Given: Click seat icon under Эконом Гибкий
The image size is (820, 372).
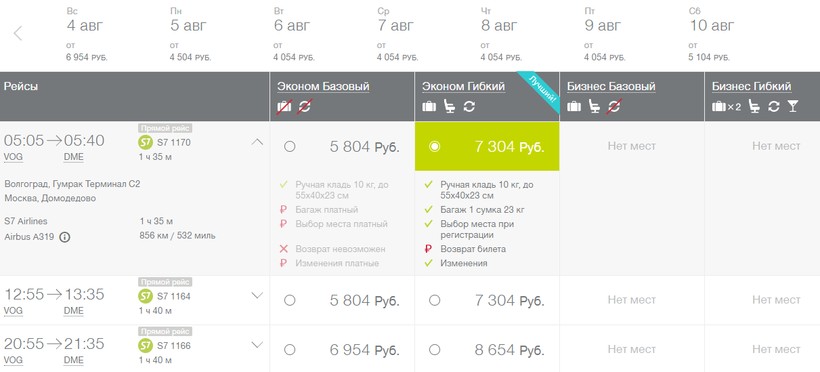Looking at the screenshot, I should click(449, 106).
